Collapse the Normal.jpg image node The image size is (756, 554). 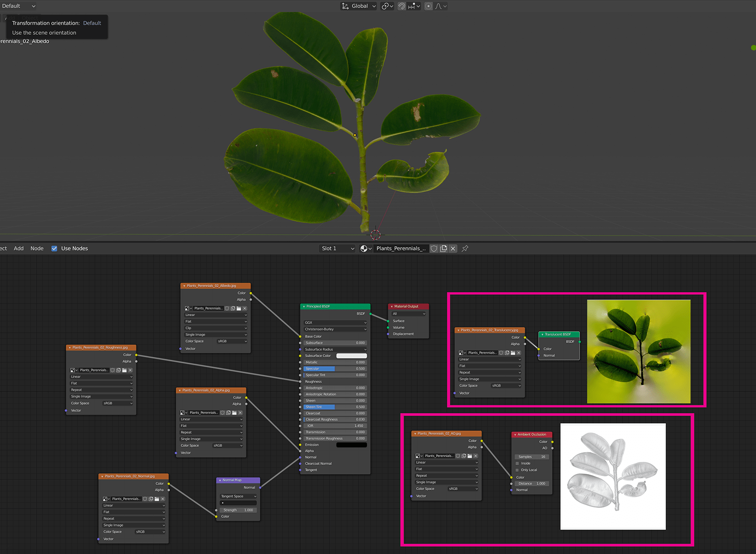(x=102, y=476)
